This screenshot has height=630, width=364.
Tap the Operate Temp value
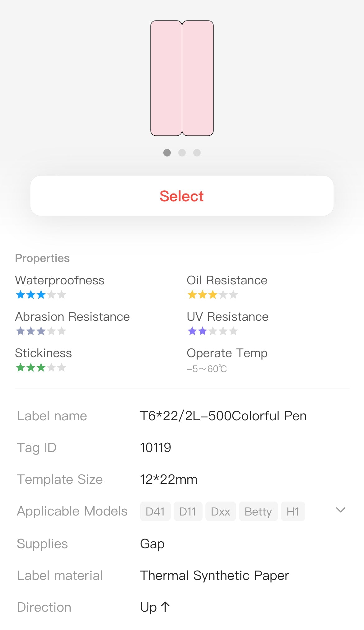click(207, 369)
